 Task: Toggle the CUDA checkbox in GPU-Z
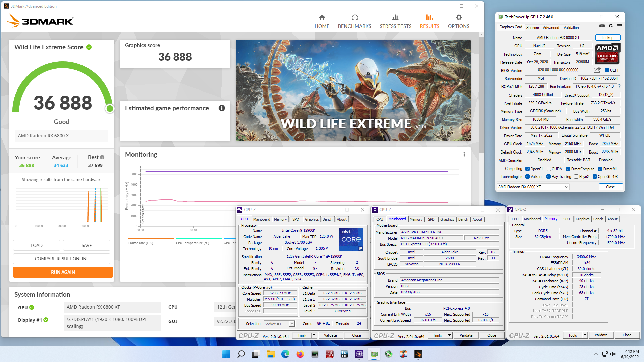coord(549,169)
